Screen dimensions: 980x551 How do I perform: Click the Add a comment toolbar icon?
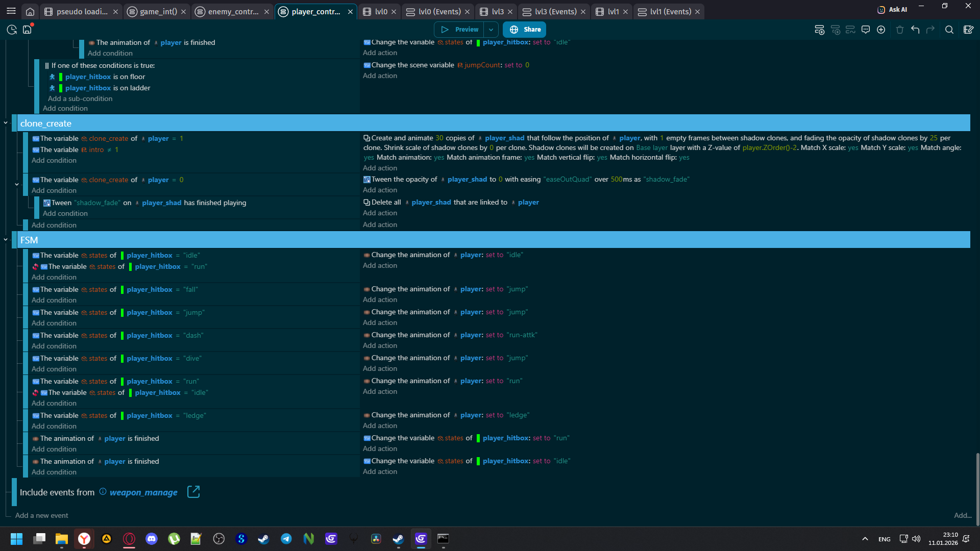pyautogui.click(x=866, y=30)
